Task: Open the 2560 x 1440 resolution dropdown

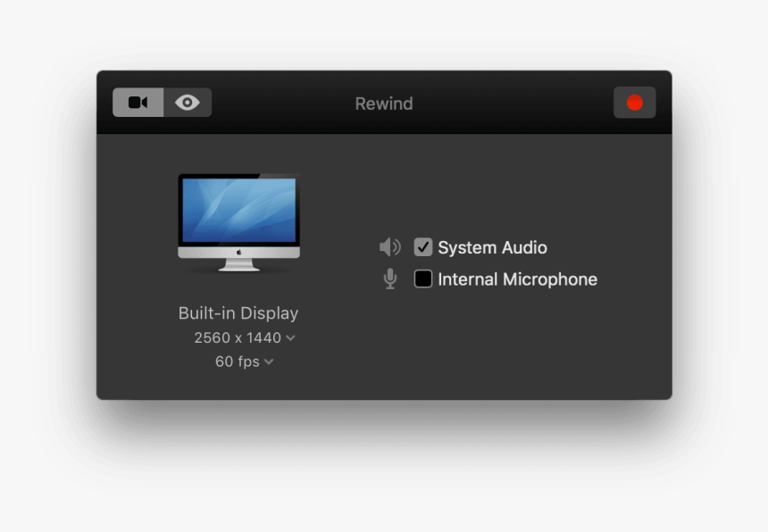Action: pyautogui.click(x=245, y=337)
